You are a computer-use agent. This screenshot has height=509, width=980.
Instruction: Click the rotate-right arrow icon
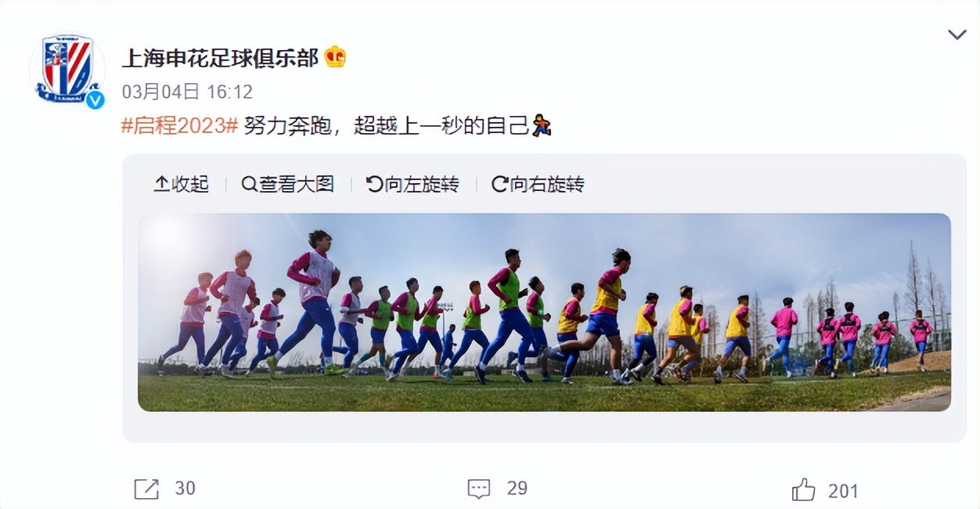click(x=499, y=184)
